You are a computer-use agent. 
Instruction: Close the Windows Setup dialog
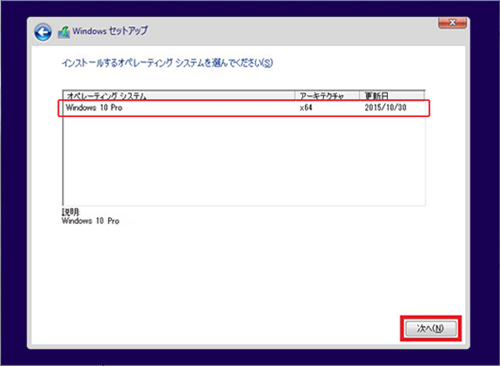click(x=452, y=23)
